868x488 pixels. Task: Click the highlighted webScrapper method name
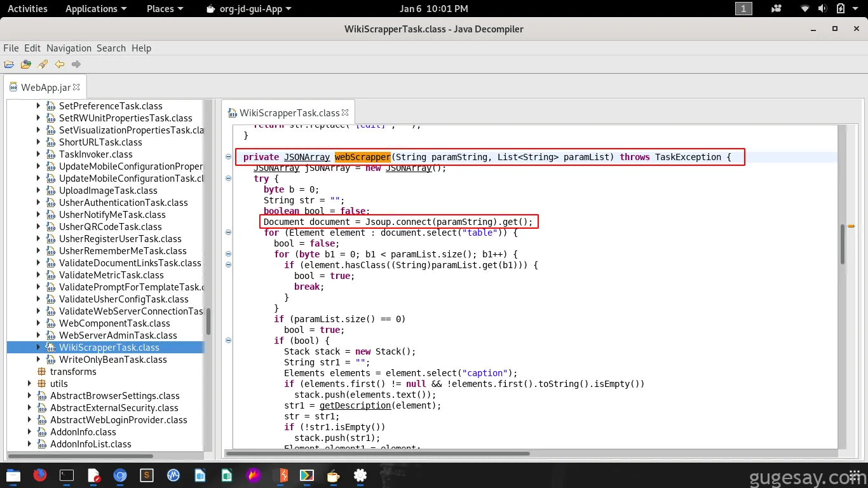coord(363,157)
